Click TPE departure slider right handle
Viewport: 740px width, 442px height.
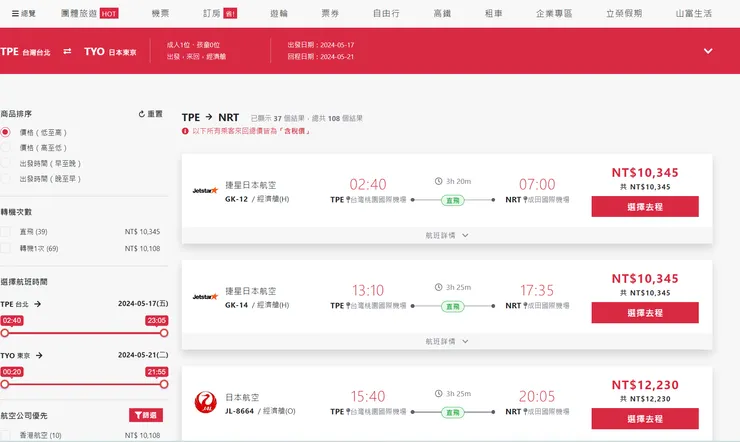[164, 333]
